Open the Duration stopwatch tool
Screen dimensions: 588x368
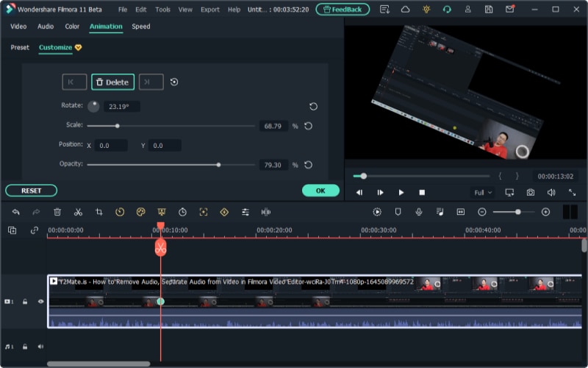182,212
